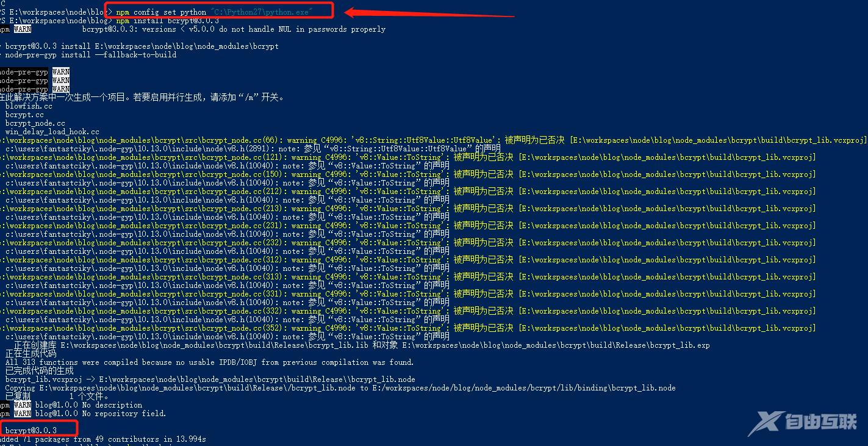
Task: Click the 'do not handle NUL in passwords' warning
Action: click(x=234, y=29)
